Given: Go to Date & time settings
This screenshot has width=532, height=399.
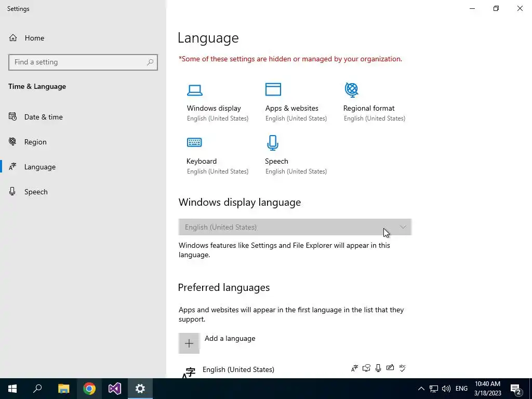Looking at the screenshot, I should tap(44, 117).
